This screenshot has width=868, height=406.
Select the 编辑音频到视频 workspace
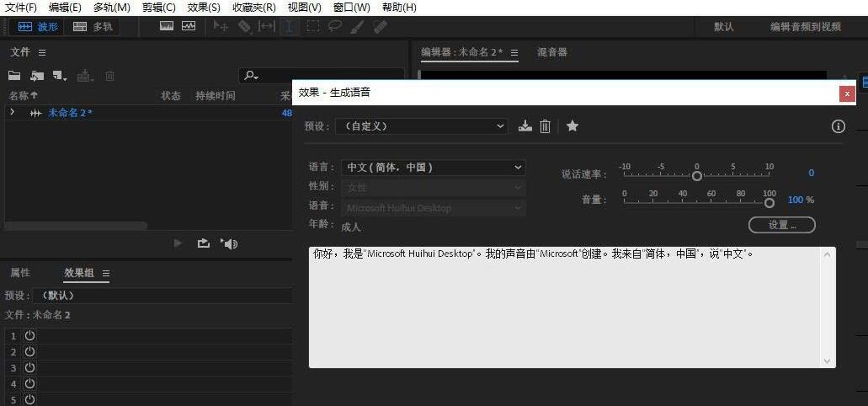(x=806, y=27)
